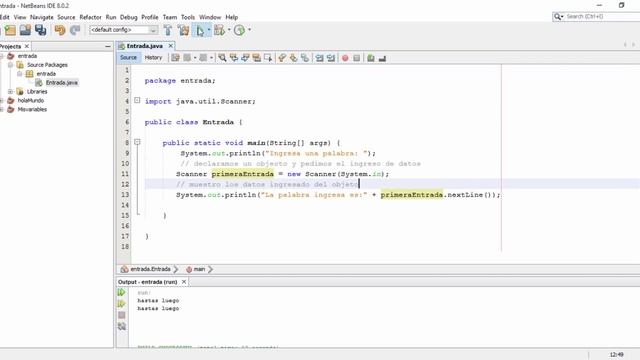Open the Output panel settings icon
The image size is (640, 360).
click(x=122, y=327)
